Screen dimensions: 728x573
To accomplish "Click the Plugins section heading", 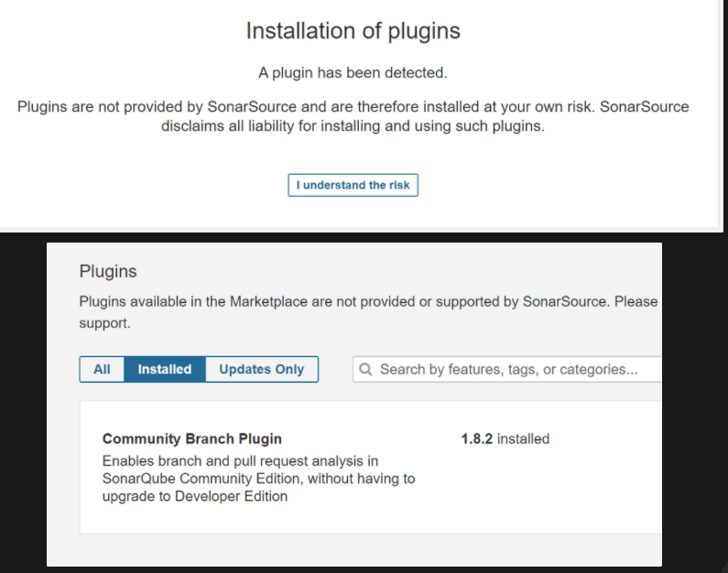I will (x=108, y=272).
